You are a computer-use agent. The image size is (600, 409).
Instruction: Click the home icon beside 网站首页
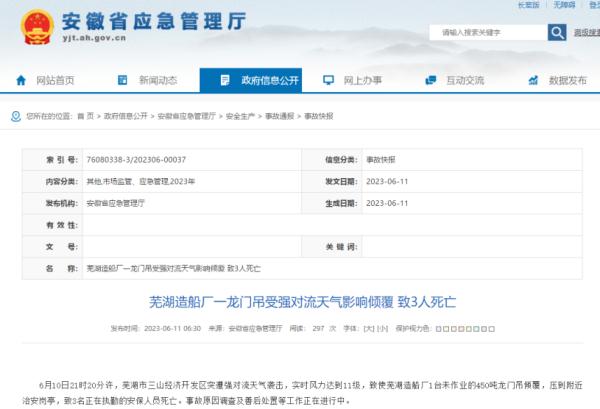coord(21,80)
